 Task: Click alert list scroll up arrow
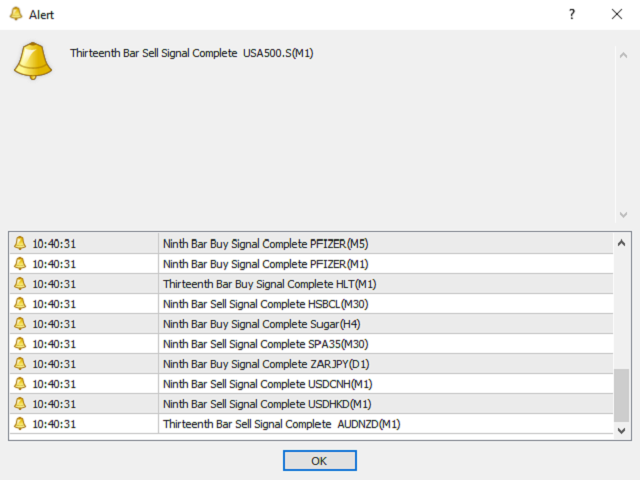(x=622, y=243)
